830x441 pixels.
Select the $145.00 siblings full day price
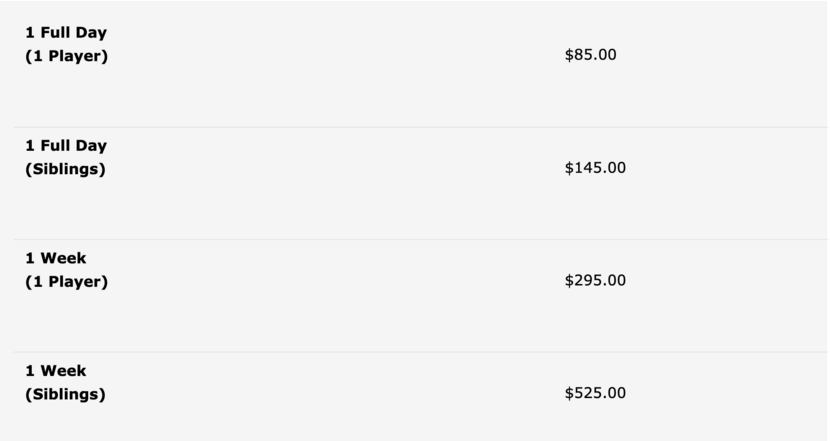click(x=595, y=167)
